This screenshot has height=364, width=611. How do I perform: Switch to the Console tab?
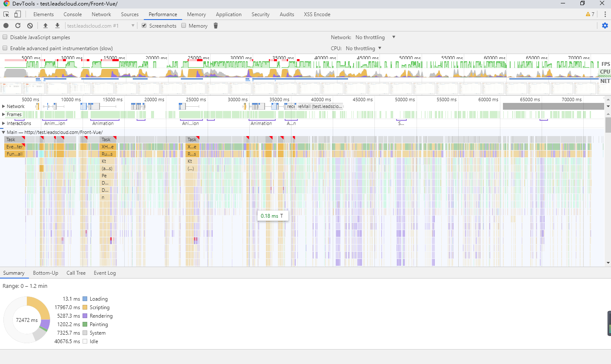coord(72,14)
